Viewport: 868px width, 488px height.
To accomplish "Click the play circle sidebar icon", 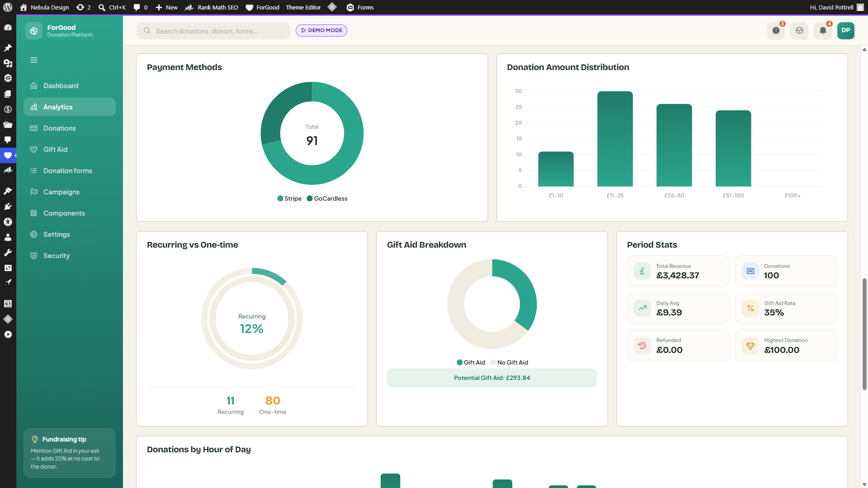I will pos(8,334).
